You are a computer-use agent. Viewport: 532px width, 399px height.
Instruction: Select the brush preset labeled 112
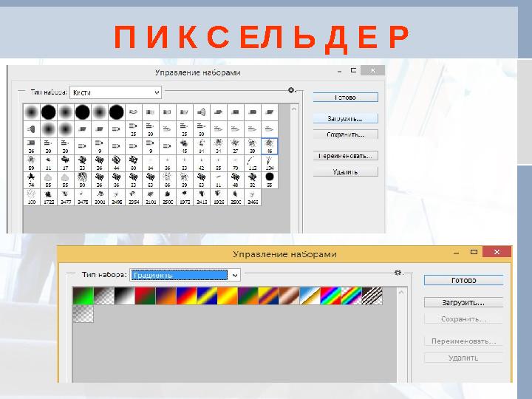pyautogui.click(x=253, y=163)
